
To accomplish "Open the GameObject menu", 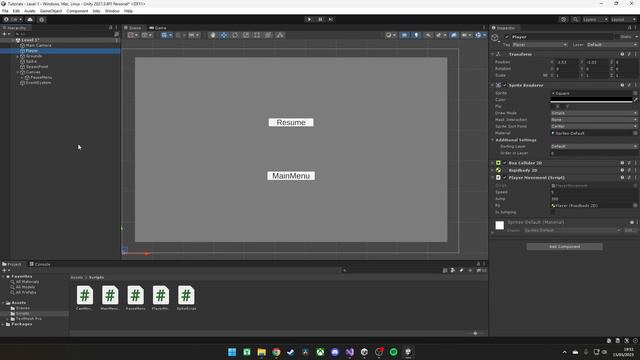I will (51, 11).
